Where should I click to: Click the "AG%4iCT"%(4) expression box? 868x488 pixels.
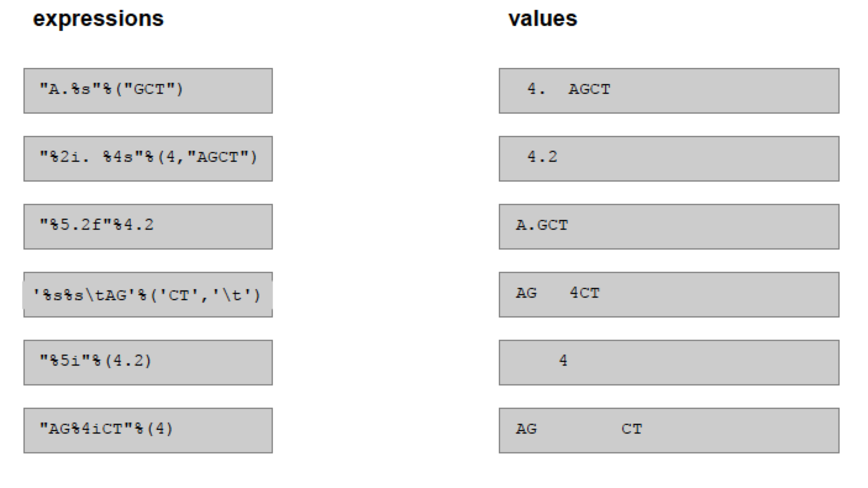coord(148,431)
